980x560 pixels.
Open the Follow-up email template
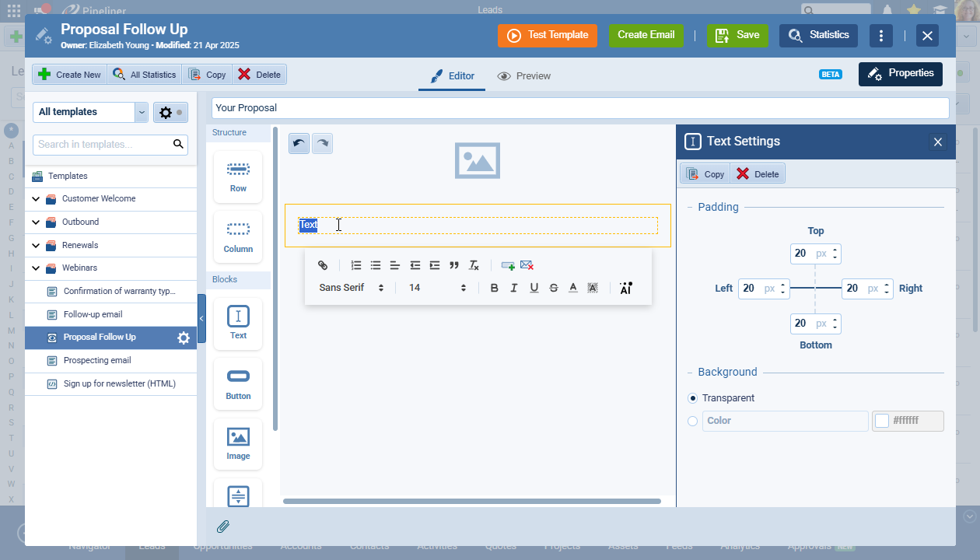click(93, 315)
